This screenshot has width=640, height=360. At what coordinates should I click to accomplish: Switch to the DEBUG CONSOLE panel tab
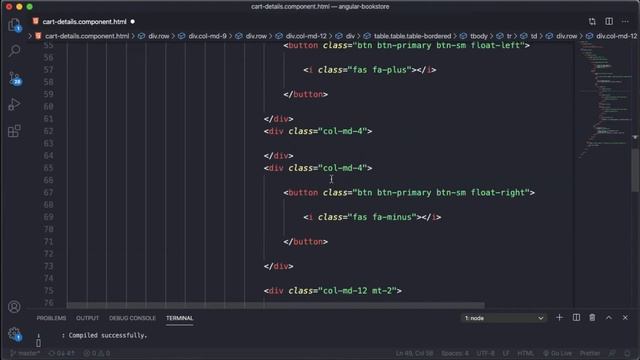pyautogui.click(x=132, y=318)
